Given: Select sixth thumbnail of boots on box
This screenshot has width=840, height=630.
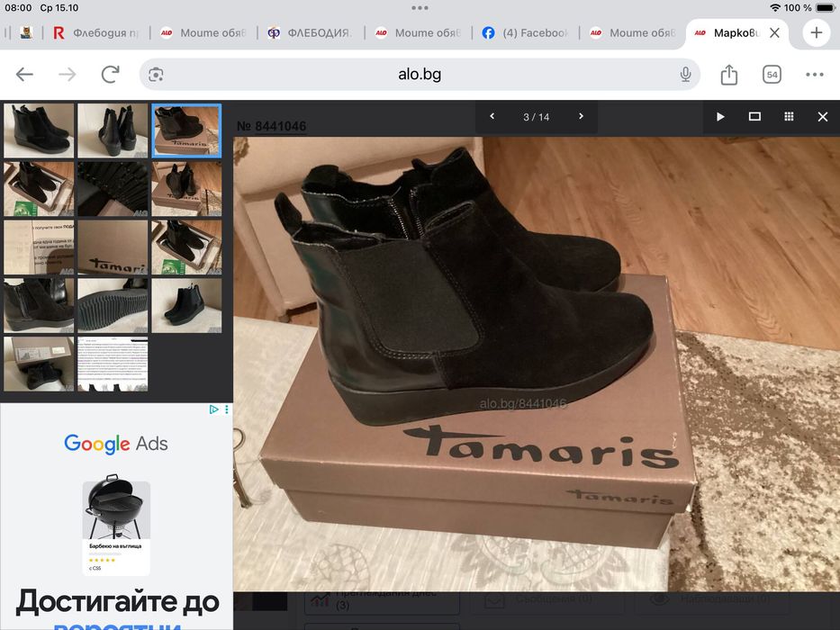Looking at the screenshot, I should coord(186,189).
